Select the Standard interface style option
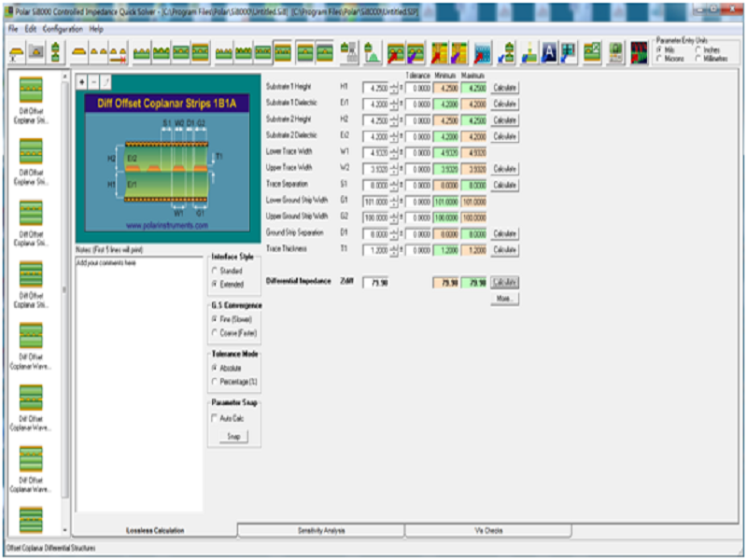The width and height of the screenshot is (747, 560). tap(216, 271)
